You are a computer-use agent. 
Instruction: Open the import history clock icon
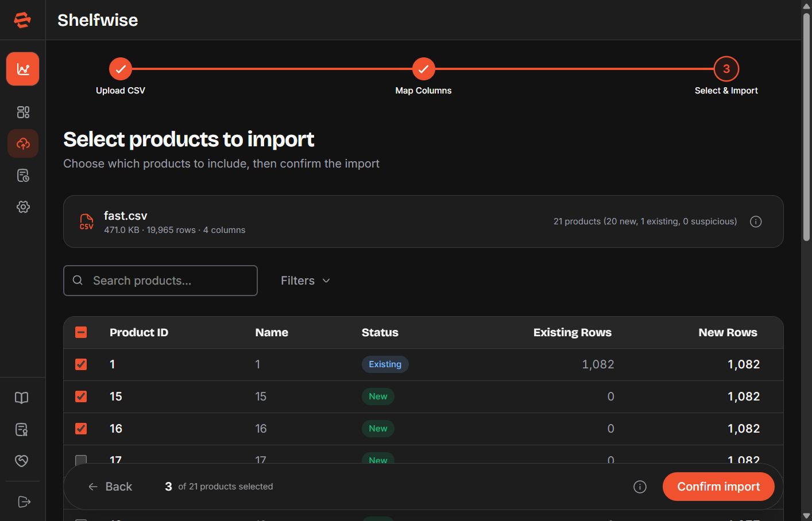[23, 175]
